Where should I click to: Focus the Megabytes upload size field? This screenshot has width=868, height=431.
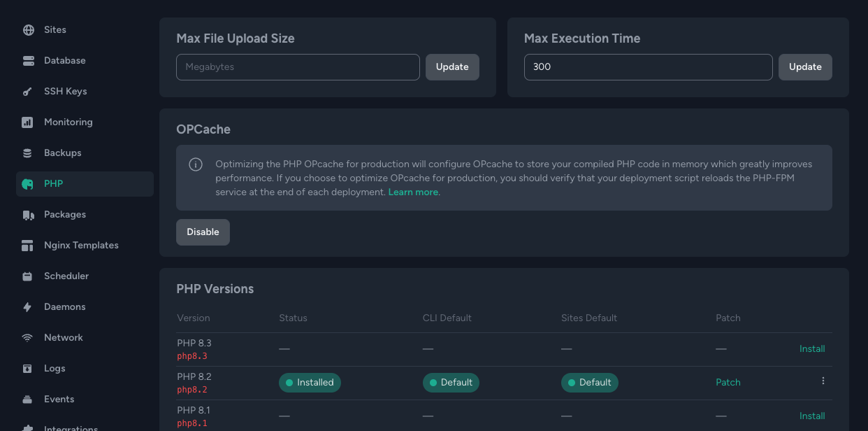point(298,67)
